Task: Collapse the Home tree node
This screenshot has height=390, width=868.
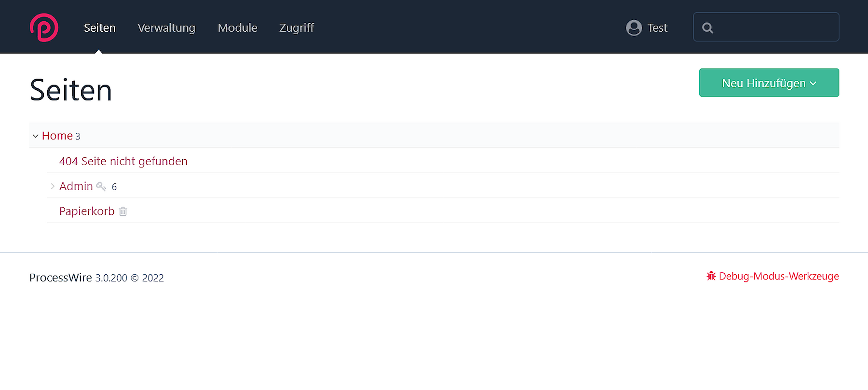Action: pos(35,136)
